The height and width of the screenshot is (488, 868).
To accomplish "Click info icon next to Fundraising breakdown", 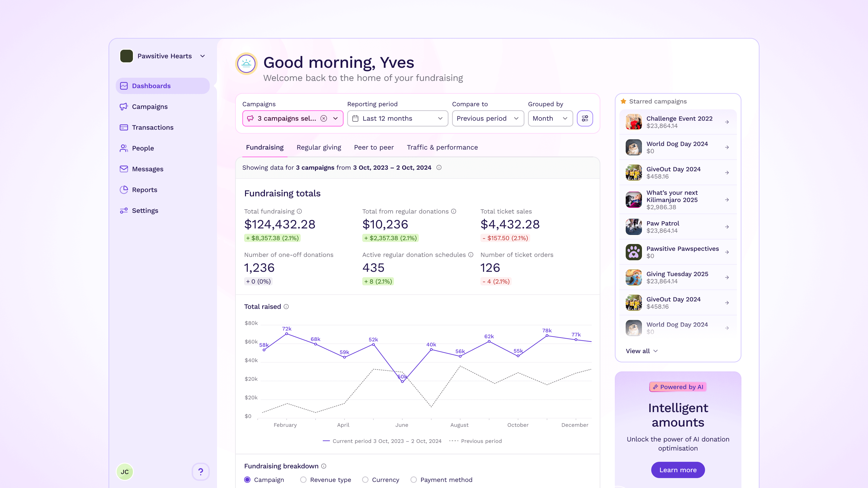I will point(323,466).
